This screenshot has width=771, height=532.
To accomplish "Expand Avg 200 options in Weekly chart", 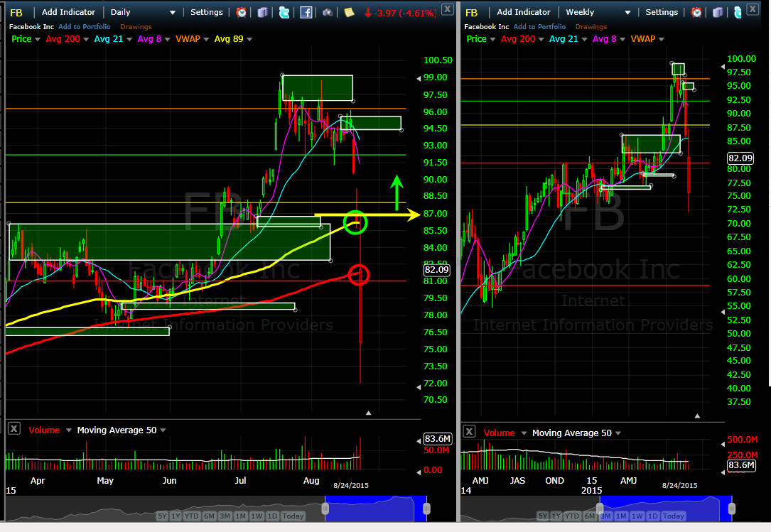I will (541, 39).
